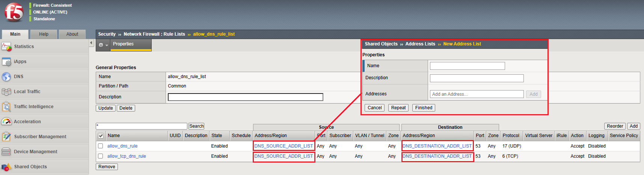The width and height of the screenshot is (644, 175).
Task: Click Cancel in New Address List
Action: 375,108
